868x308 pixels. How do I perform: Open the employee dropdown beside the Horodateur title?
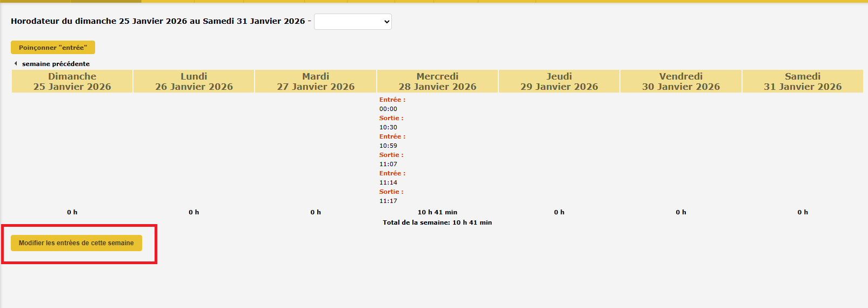[352, 22]
